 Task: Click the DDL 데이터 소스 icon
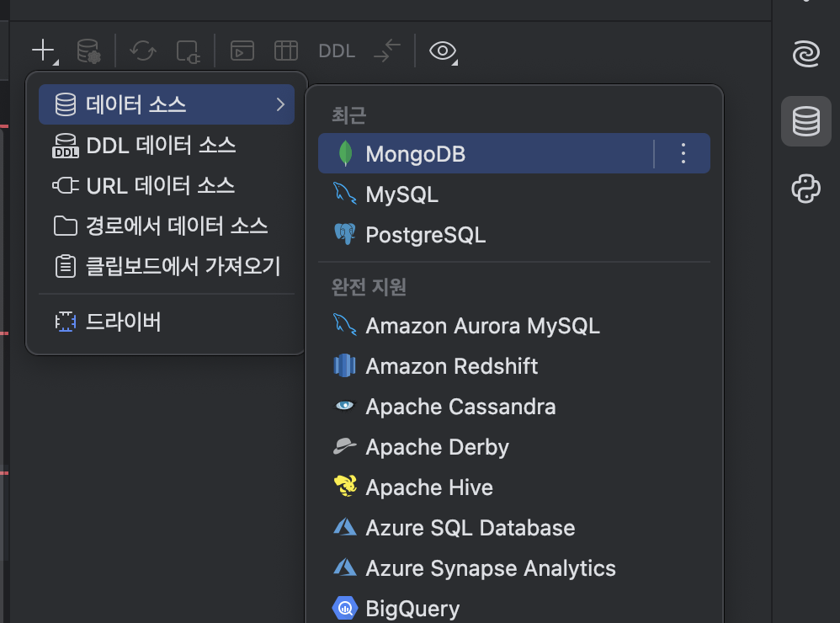(66, 146)
